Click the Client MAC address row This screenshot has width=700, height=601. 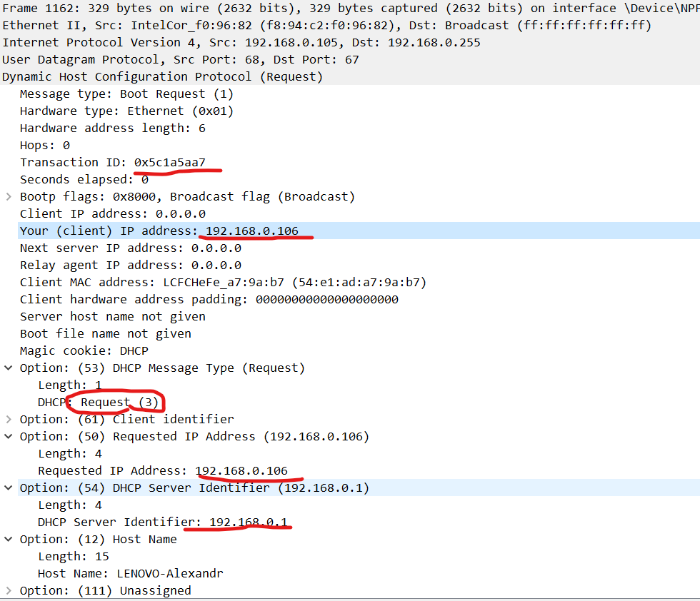(x=223, y=283)
